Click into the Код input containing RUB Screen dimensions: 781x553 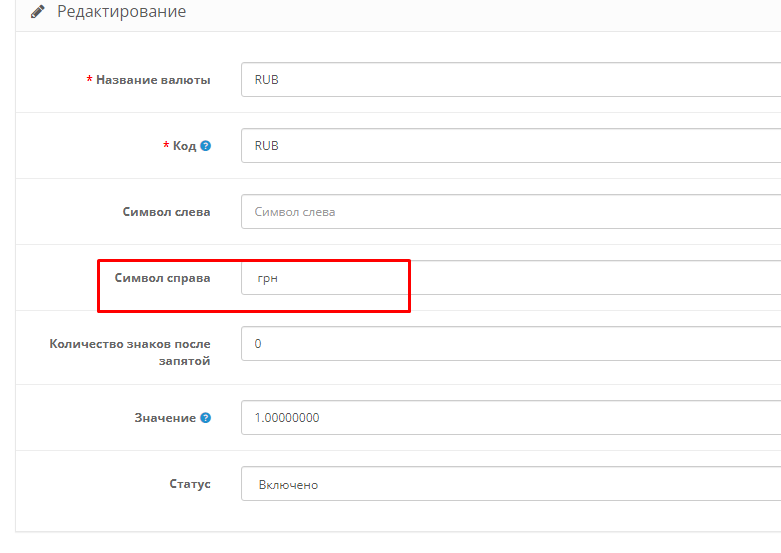pyautogui.click(x=510, y=146)
